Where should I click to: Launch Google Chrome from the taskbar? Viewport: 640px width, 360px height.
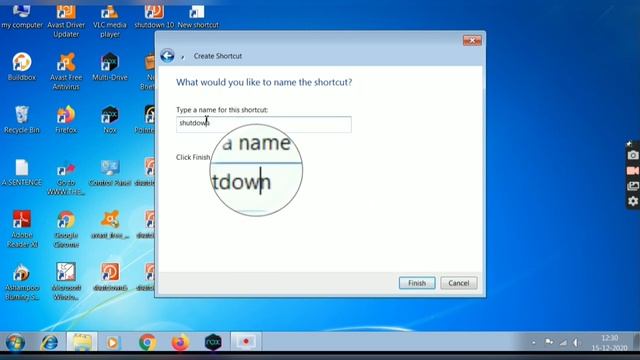(147, 342)
